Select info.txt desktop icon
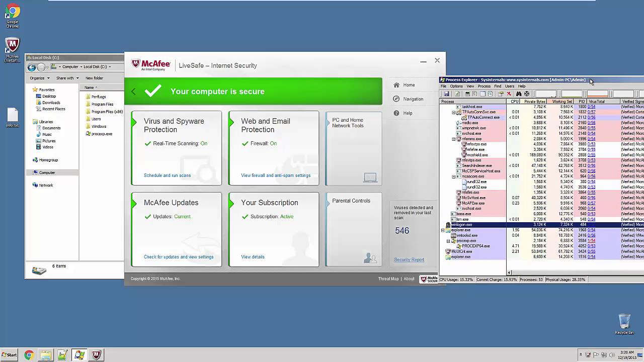 click(x=13, y=118)
